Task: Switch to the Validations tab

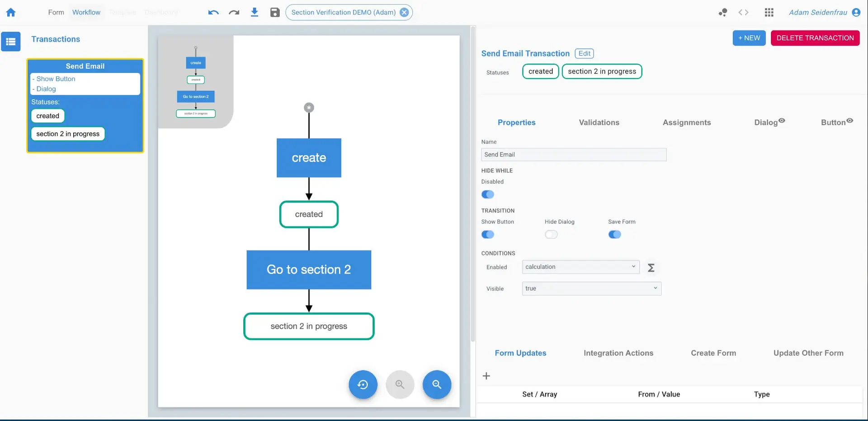Action: click(x=599, y=122)
